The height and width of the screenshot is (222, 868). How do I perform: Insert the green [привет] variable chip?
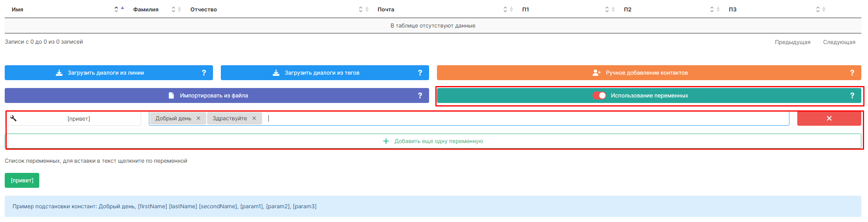[x=22, y=180]
